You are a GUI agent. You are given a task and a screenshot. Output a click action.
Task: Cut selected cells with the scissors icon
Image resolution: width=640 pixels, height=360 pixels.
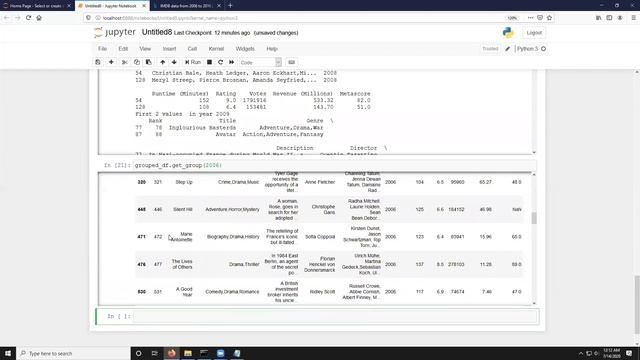click(124, 62)
